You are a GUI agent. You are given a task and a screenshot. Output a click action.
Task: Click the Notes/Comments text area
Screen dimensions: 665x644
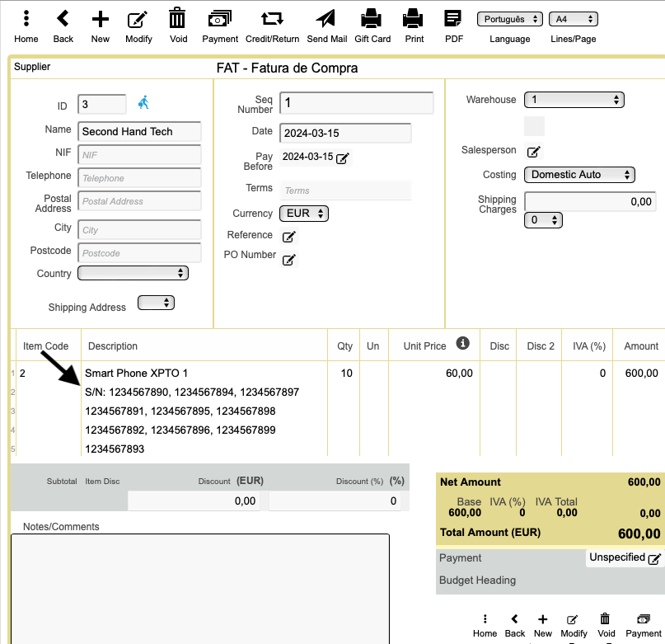(200, 589)
